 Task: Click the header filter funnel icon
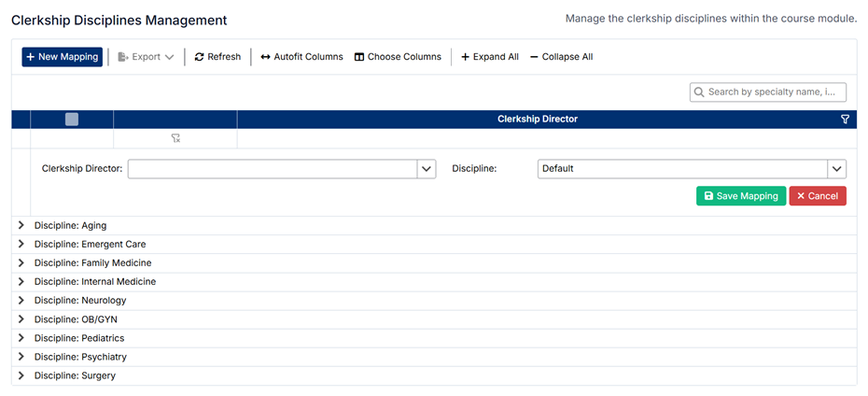point(845,120)
